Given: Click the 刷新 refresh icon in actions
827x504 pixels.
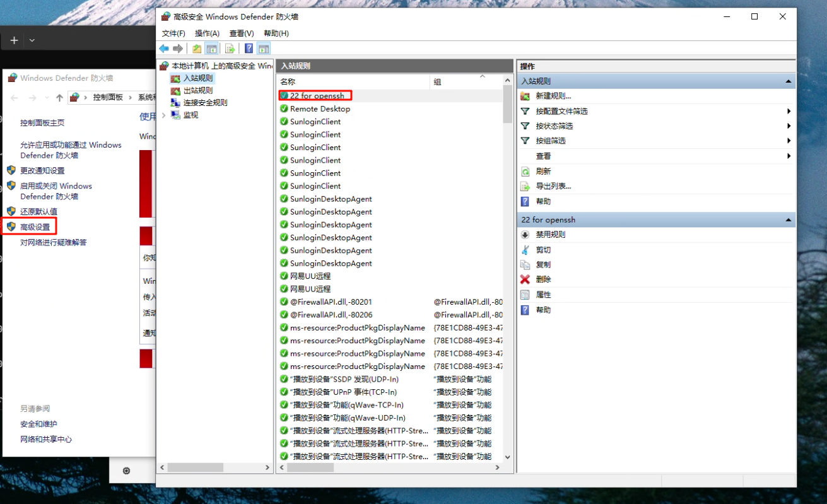Looking at the screenshot, I should click(x=525, y=172).
